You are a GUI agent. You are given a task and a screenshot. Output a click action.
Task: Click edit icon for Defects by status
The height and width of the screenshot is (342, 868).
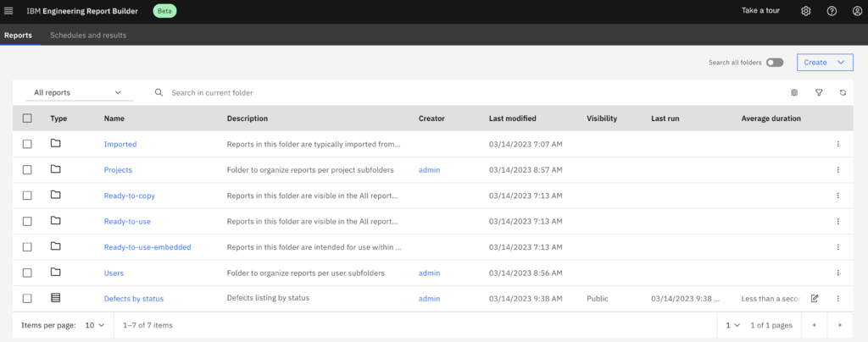[x=815, y=299]
